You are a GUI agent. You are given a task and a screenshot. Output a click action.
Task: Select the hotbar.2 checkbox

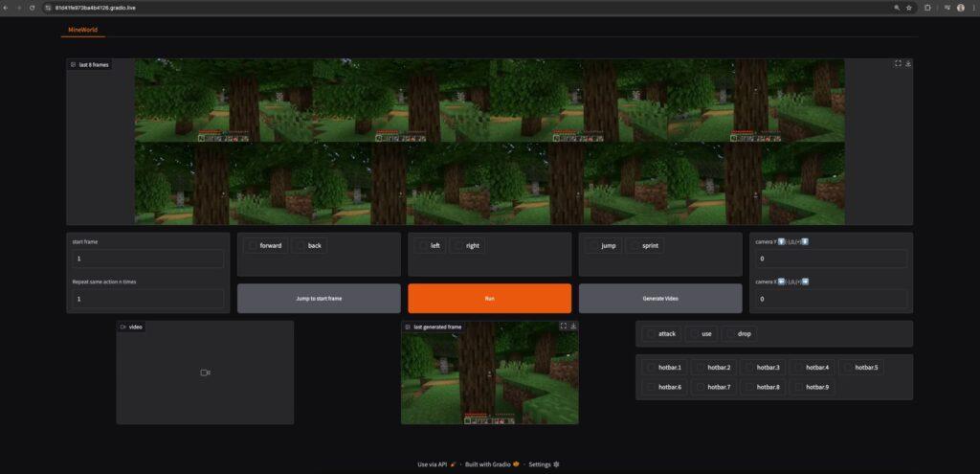700,368
